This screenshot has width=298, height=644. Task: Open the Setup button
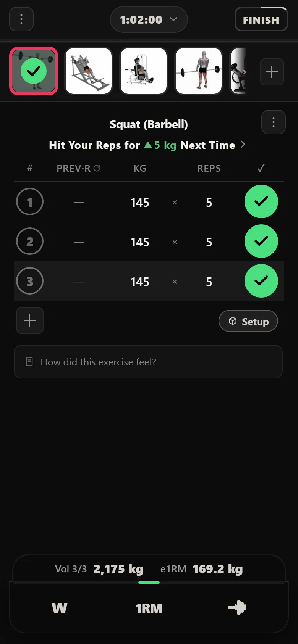[x=248, y=321]
